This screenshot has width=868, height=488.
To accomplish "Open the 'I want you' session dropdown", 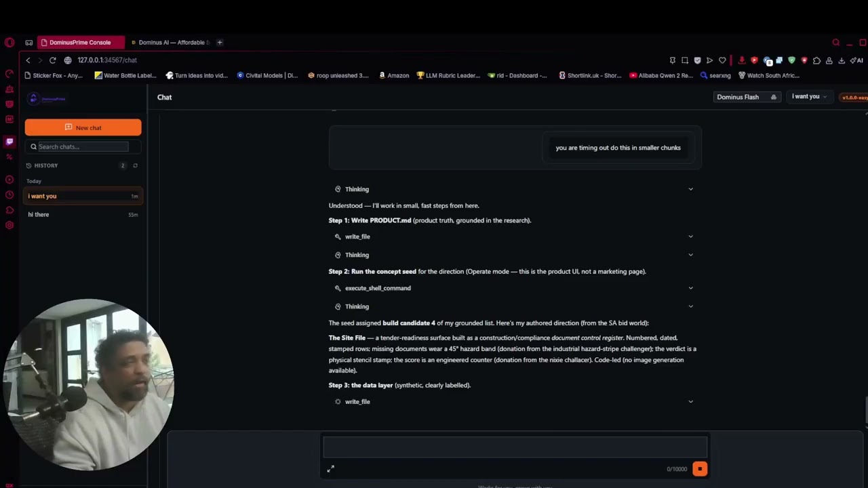I will coord(810,97).
